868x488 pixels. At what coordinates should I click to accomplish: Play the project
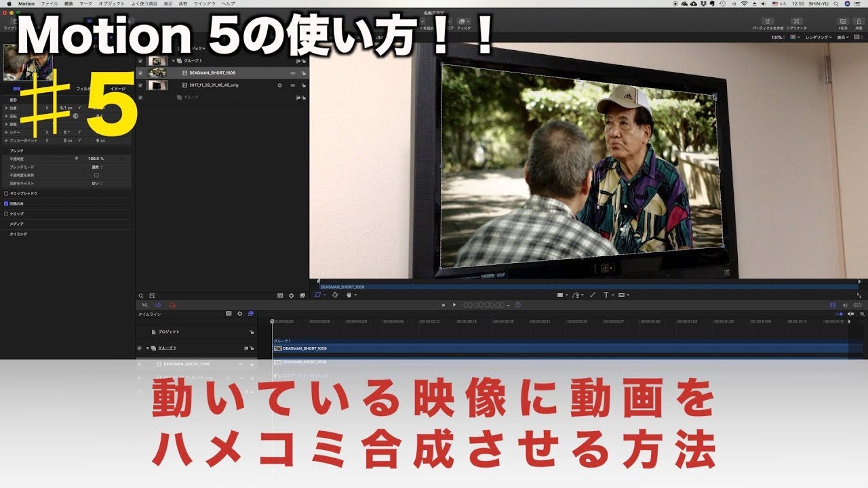tap(454, 305)
